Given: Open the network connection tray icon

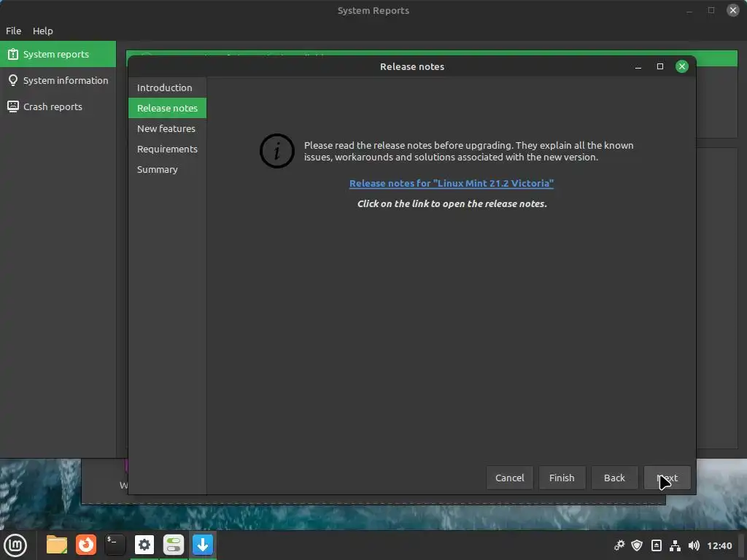Looking at the screenshot, I should [675, 545].
